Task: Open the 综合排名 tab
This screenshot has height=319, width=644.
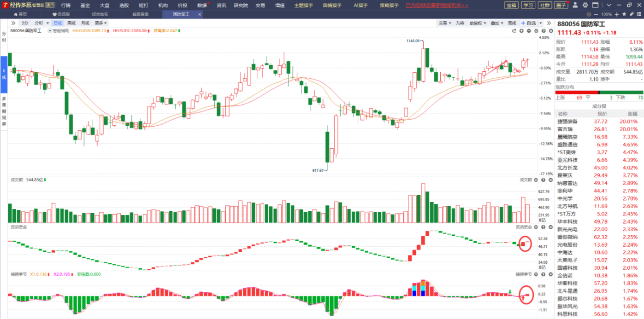Action: pos(100,14)
